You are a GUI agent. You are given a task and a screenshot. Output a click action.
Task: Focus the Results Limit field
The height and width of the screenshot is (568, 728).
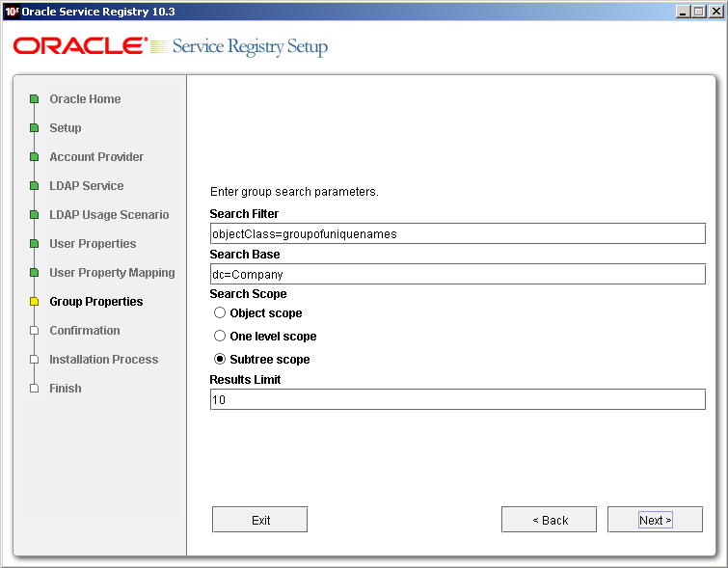(458, 399)
